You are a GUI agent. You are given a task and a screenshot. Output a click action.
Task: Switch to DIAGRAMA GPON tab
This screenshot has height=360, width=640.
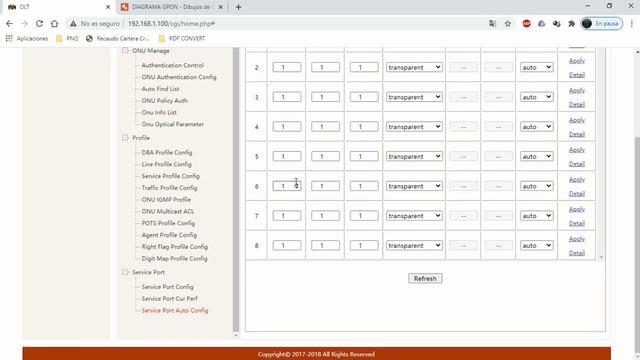tap(171, 7)
